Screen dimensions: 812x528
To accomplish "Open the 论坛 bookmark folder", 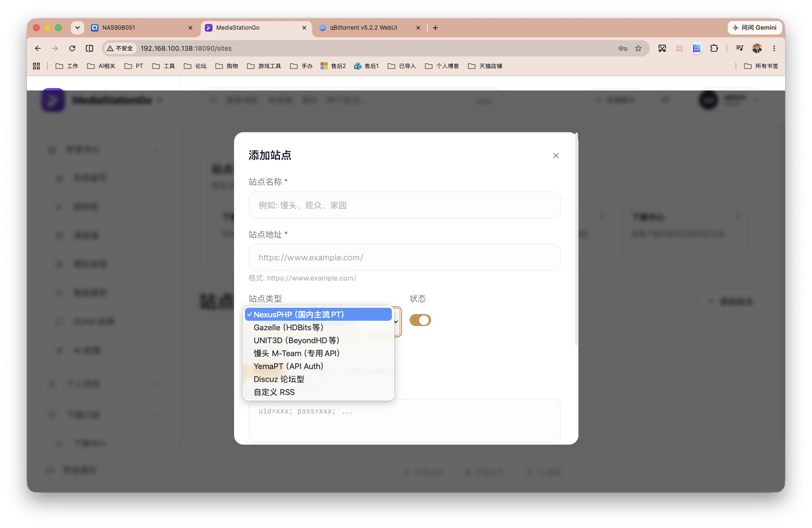I will [195, 66].
